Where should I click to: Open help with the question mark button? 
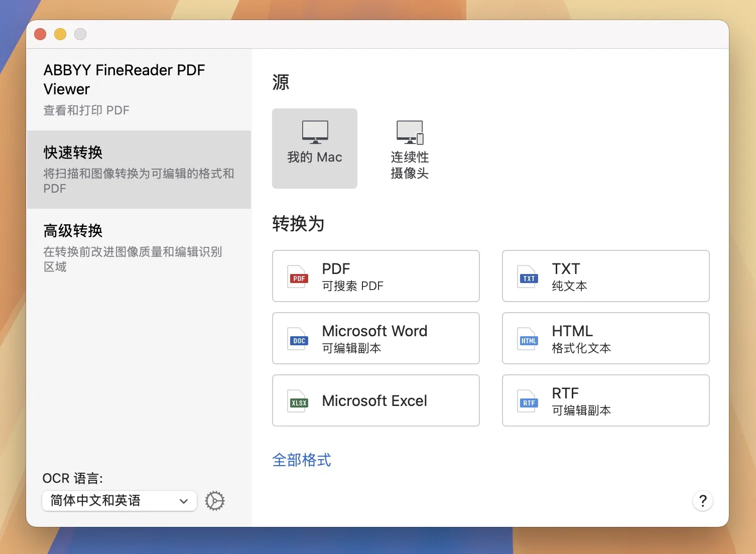click(x=703, y=501)
